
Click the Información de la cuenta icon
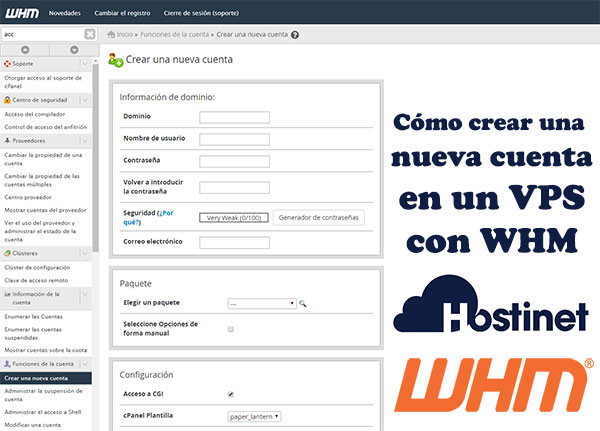click(7, 294)
